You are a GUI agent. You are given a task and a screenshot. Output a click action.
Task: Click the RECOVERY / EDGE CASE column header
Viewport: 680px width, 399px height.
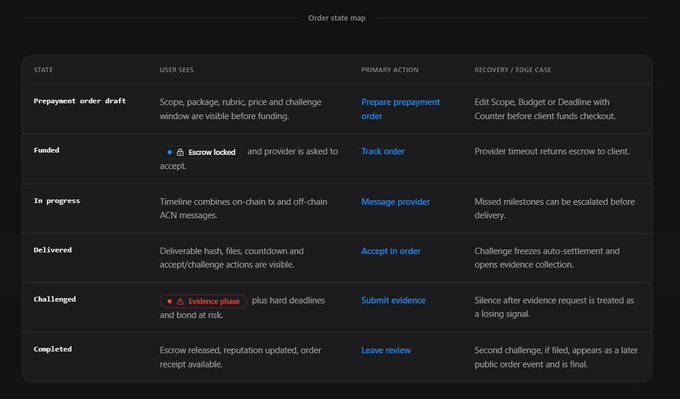coord(513,70)
